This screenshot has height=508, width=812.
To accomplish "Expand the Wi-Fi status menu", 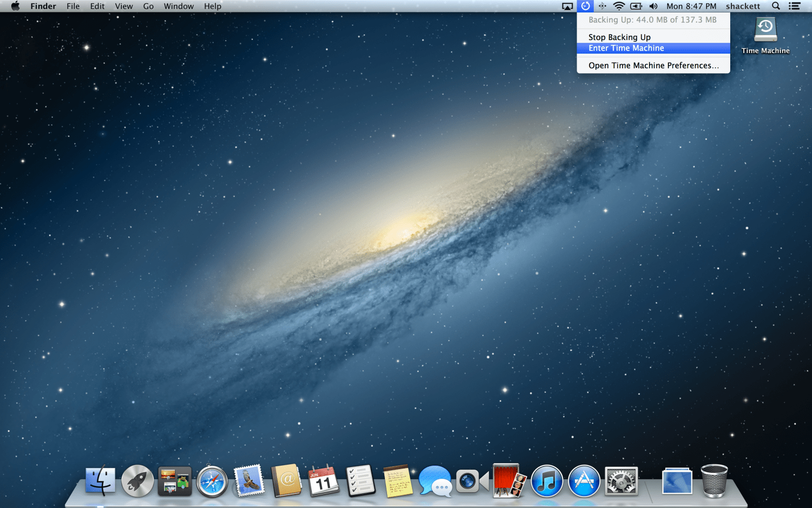I will tap(619, 6).
